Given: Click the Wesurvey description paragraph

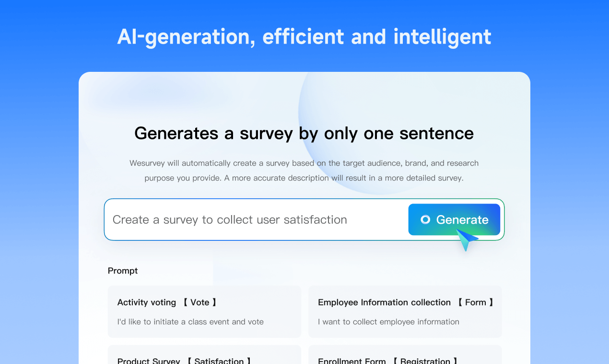Looking at the screenshot, I should [304, 171].
